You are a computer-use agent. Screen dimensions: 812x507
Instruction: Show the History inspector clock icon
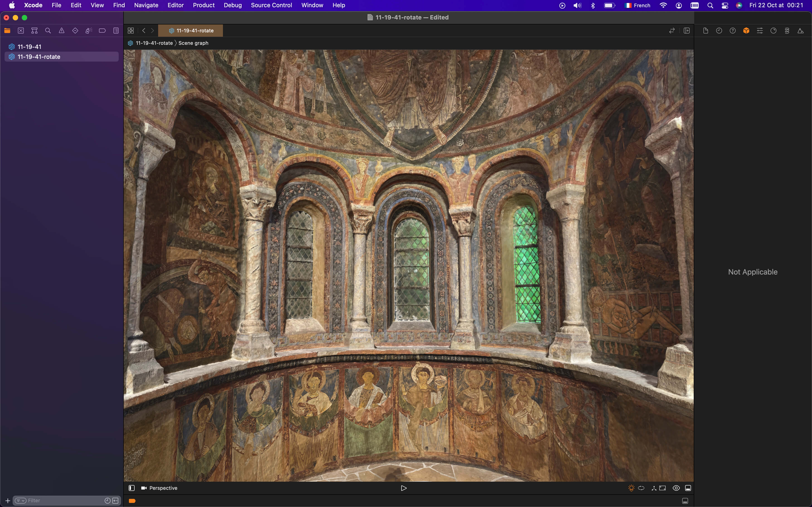pos(719,31)
